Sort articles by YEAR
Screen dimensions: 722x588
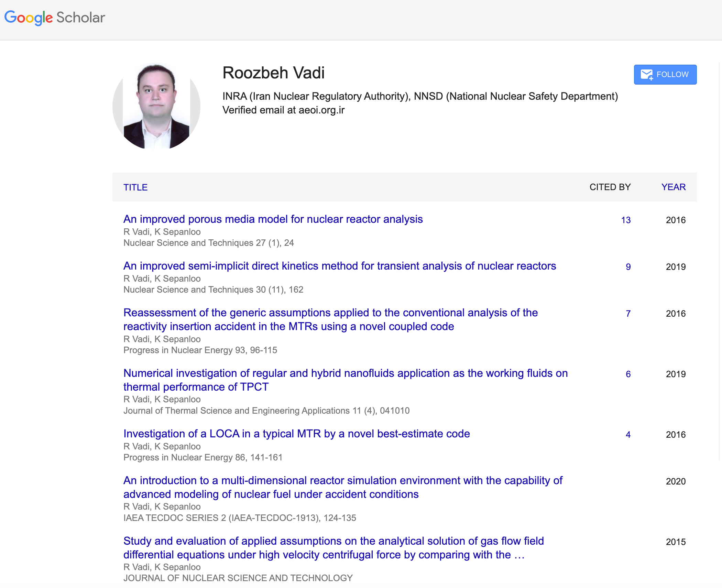[x=673, y=187]
